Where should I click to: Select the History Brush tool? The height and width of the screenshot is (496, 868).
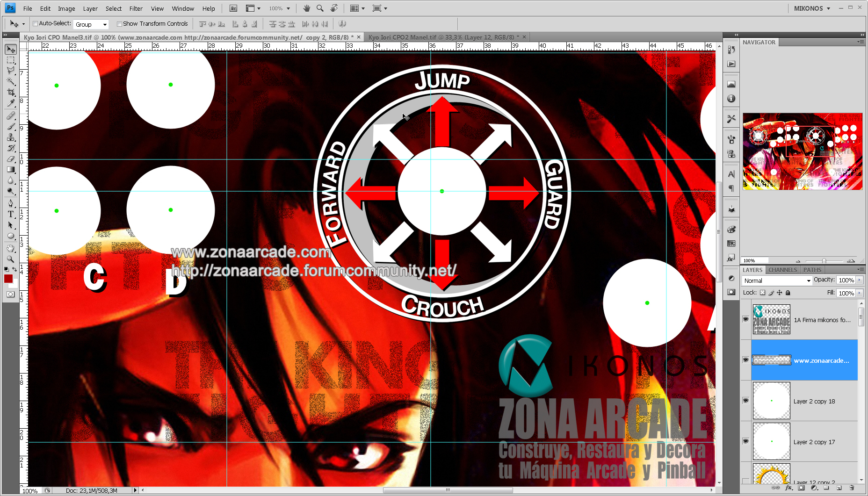[x=11, y=148]
